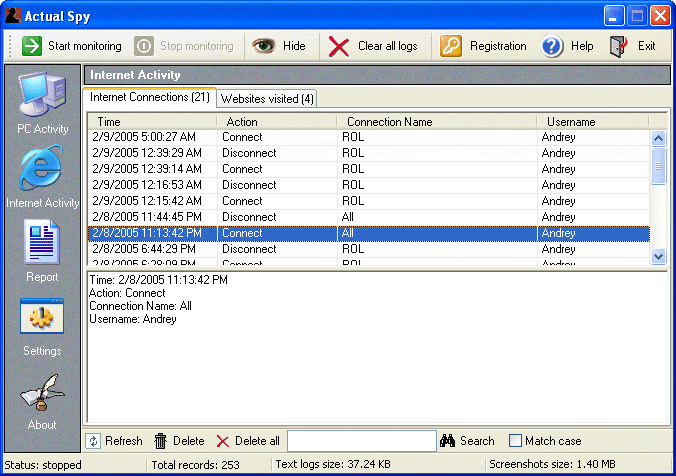Image resolution: width=676 pixels, height=476 pixels.
Task: Click the trash can Delete icon
Action: click(160, 441)
